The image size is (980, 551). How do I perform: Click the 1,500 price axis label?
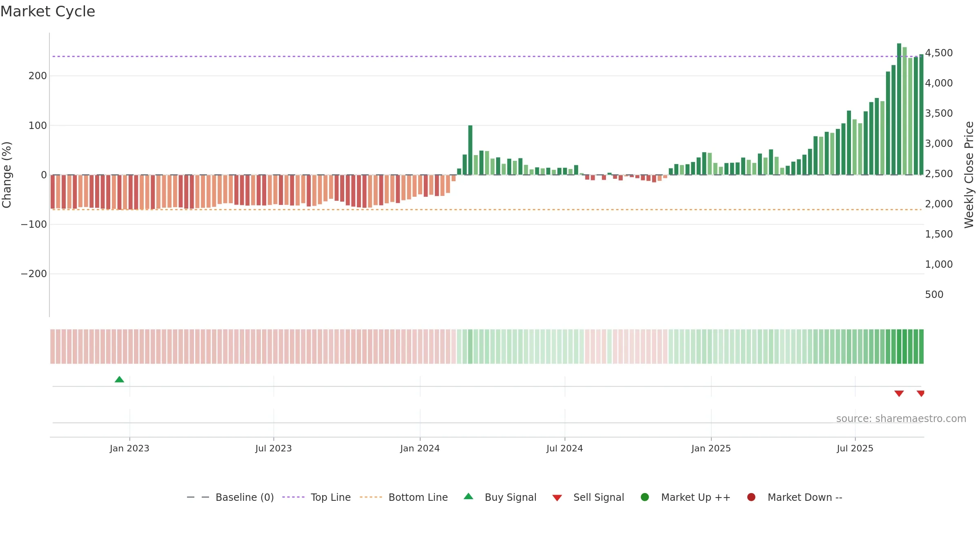(x=939, y=234)
